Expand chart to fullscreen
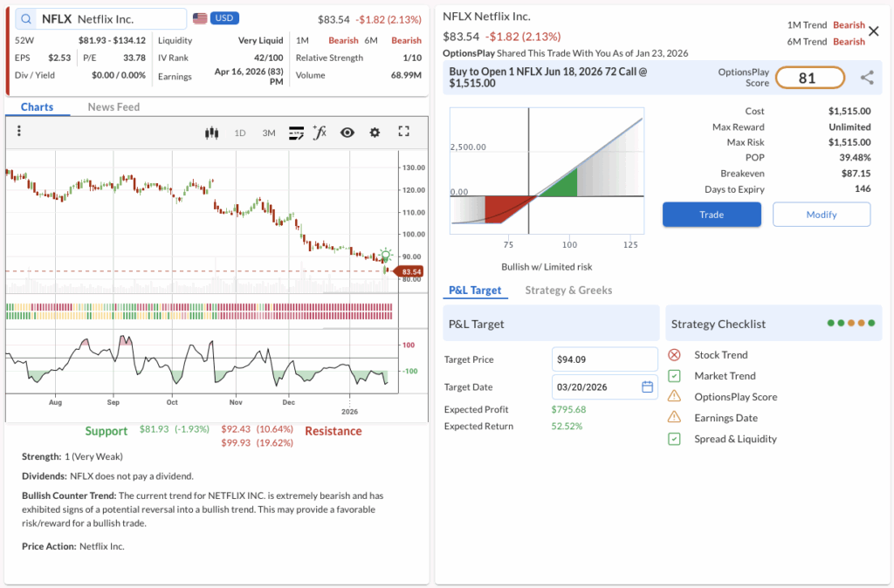The width and height of the screenshot is (894, 588). click(x=403, y=133)
